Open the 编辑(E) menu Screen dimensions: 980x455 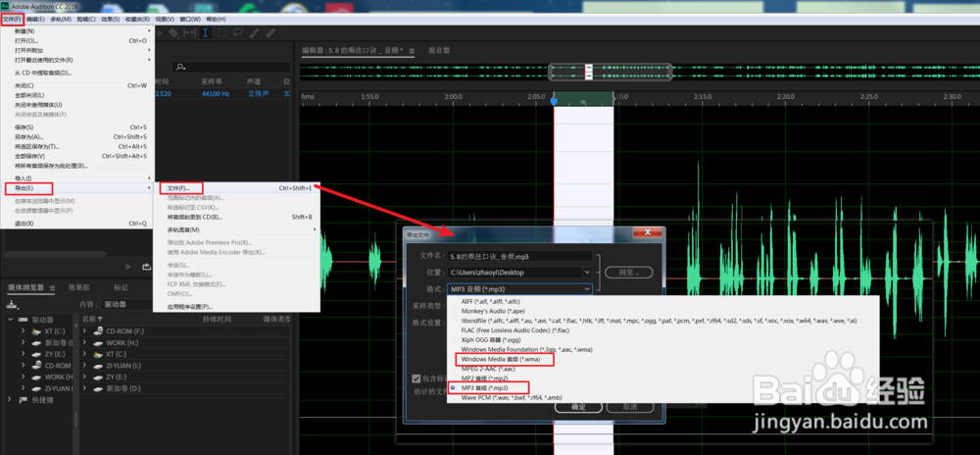(35, 20)
